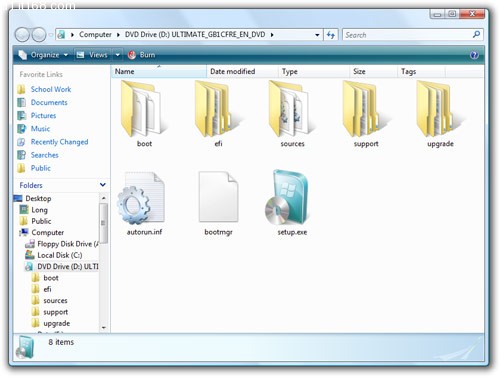Open the Organize menu
Screen dimensions: 500x377
[x=43, y=55]
